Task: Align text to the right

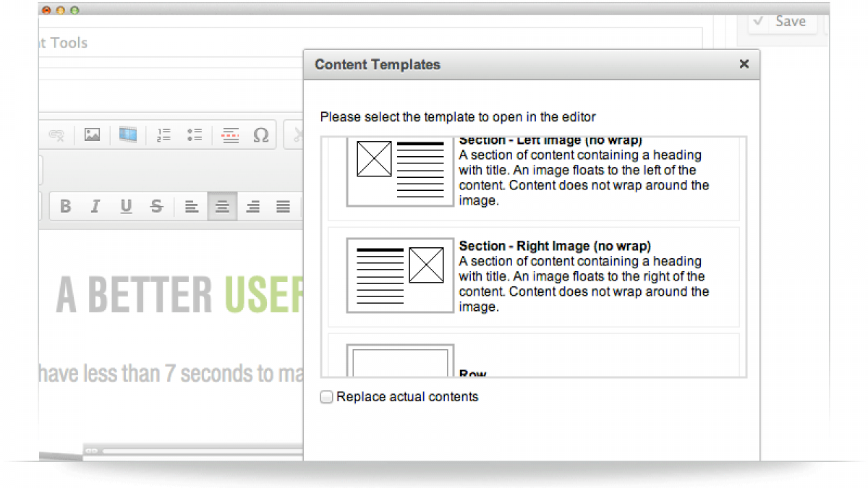Action: [252, 207]
